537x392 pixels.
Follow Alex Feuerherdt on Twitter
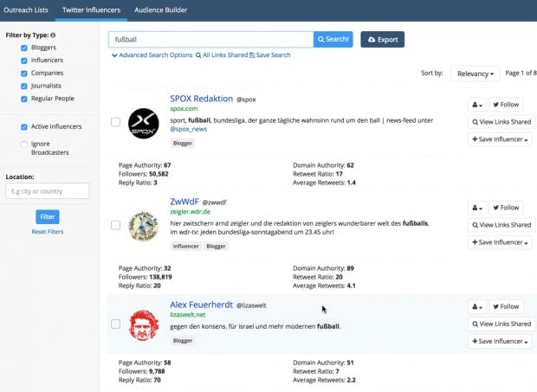[506, 306]
